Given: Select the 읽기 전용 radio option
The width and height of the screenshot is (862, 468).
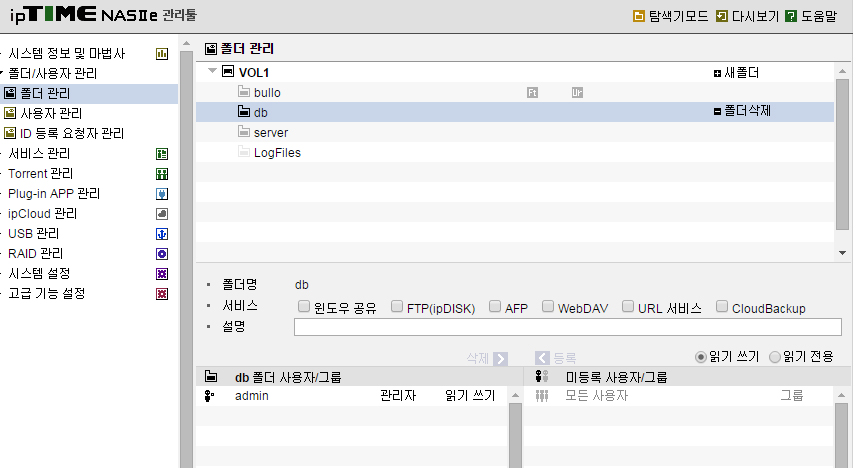Looking at the screenshot, I should 775,357.
